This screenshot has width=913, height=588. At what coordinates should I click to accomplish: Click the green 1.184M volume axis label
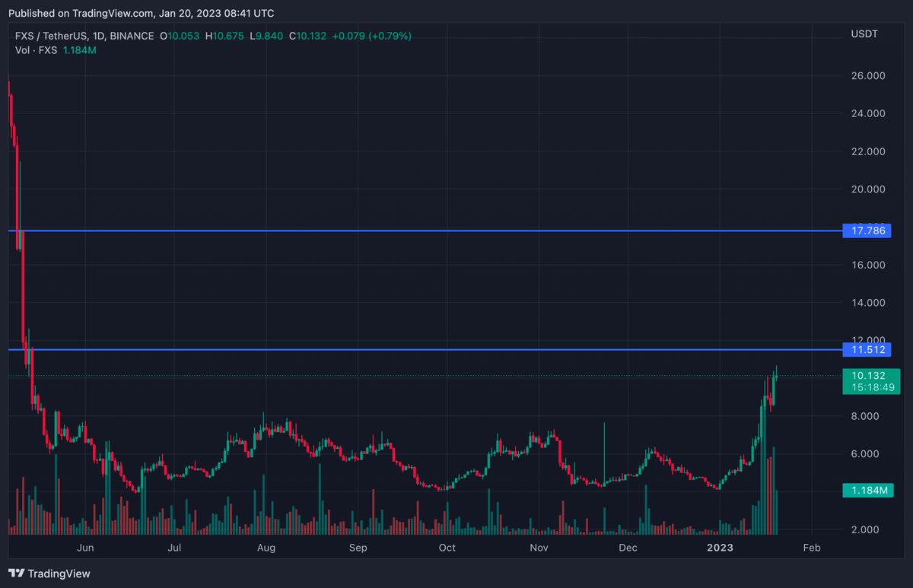[867, 491]
